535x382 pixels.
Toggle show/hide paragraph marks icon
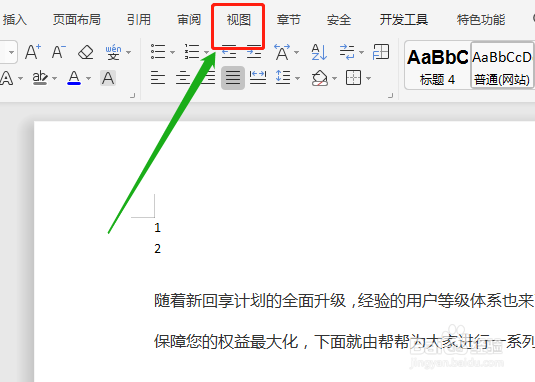[x=347, y=52]
